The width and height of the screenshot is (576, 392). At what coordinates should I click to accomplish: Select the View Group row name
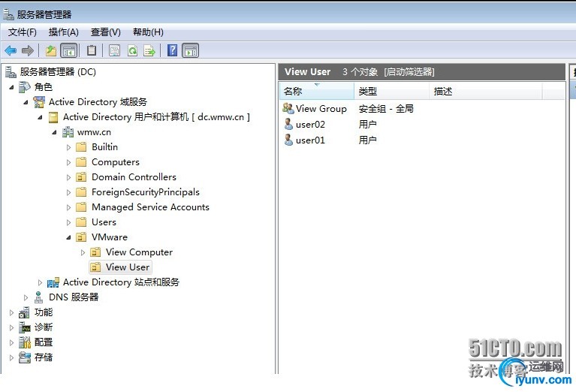pyautogui.click(x=321, y=109)
